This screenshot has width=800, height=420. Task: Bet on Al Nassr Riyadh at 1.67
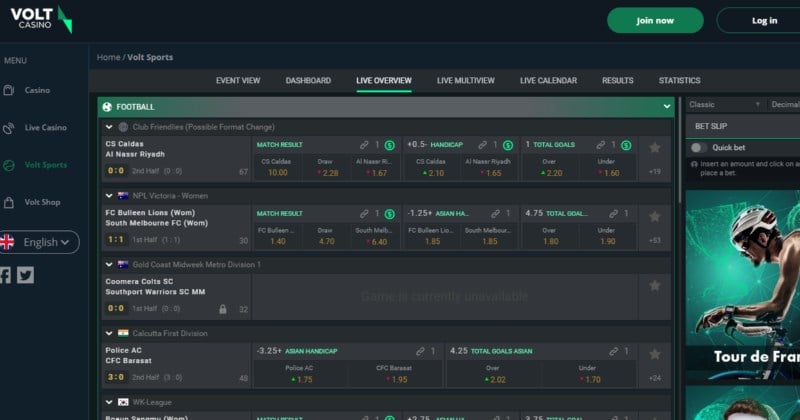click(x=375, y=167)
